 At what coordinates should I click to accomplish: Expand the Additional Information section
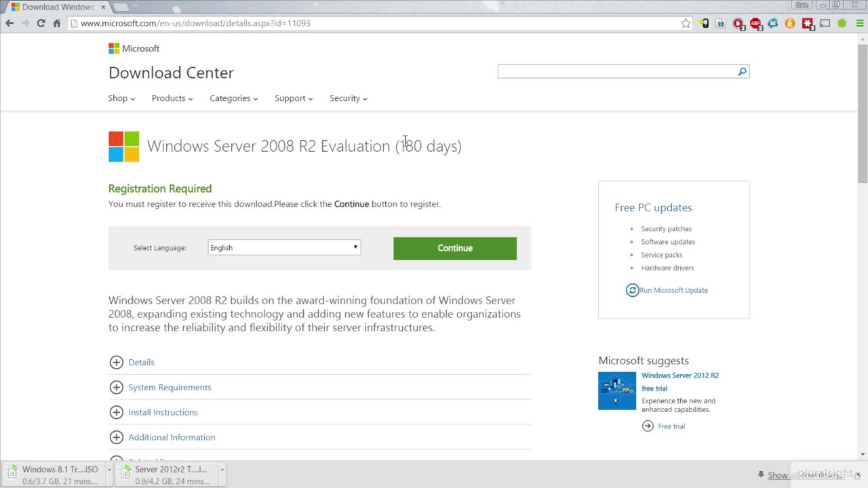click(x=162, y=437)
